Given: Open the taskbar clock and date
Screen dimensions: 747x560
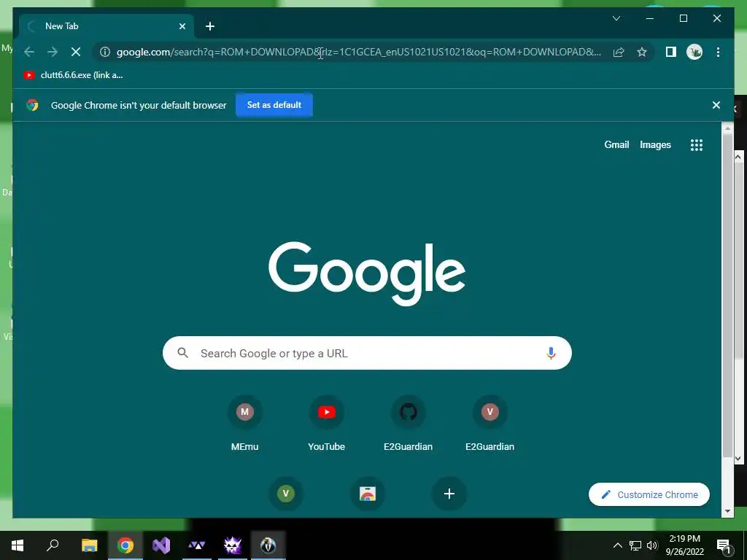Looking at the screenshot, I should [684, 545].
